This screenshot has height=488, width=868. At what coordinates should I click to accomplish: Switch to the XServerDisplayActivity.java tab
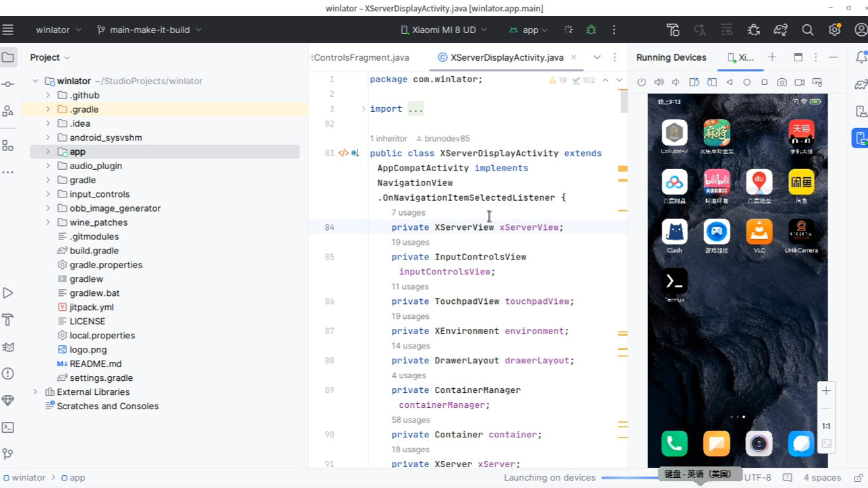pos(507,57)
